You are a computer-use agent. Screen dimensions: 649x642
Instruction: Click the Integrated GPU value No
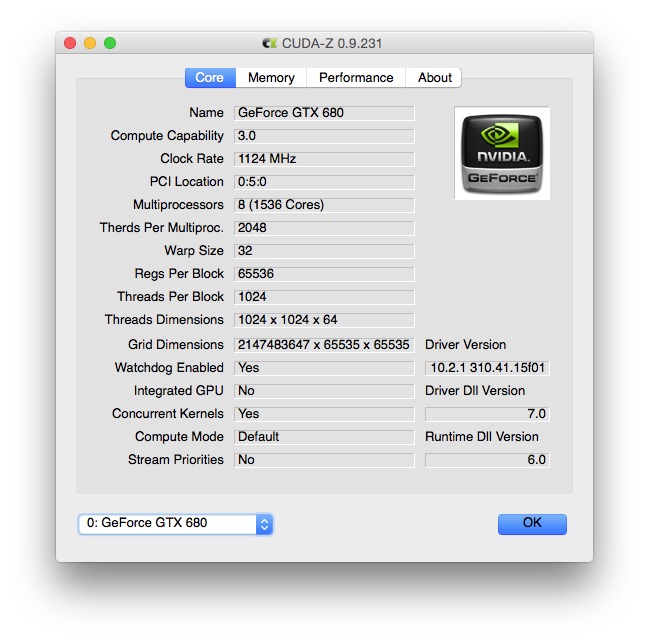pos(324,391)
